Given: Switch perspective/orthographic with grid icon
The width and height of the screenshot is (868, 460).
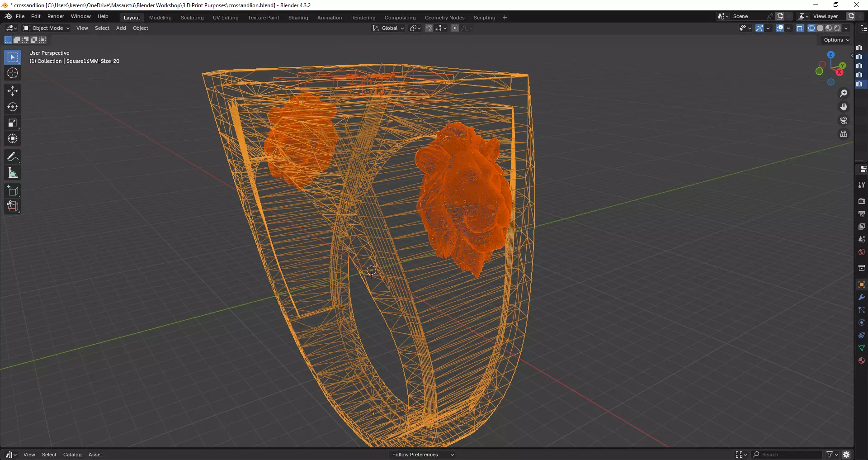Looking at the screenshot, I should [x=844, y=134].
